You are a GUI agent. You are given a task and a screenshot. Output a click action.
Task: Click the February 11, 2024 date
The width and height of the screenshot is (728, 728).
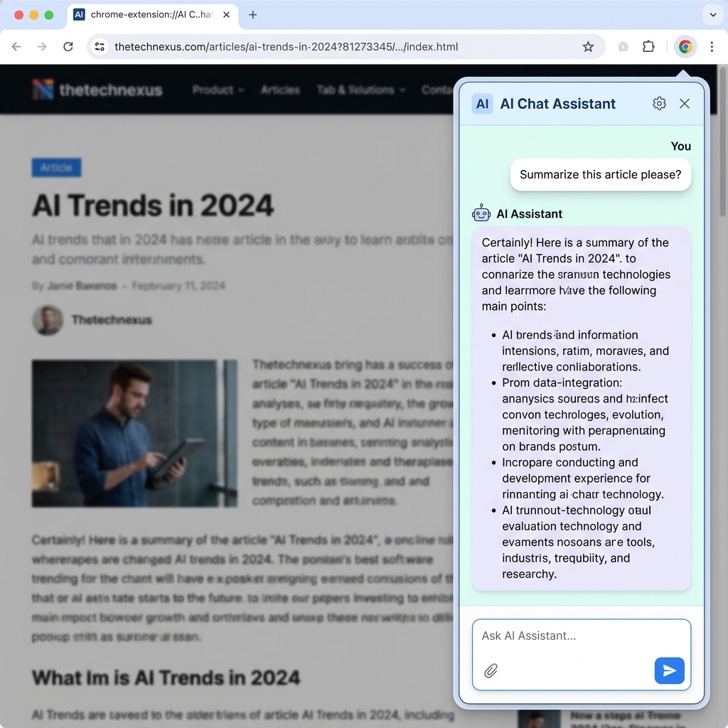[178, 286]
